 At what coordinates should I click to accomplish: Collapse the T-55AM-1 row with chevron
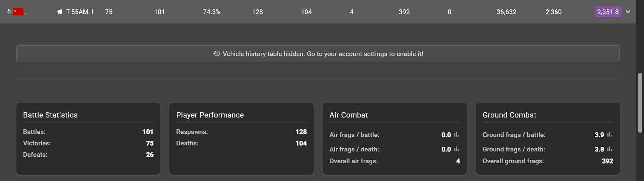(628, 12)
